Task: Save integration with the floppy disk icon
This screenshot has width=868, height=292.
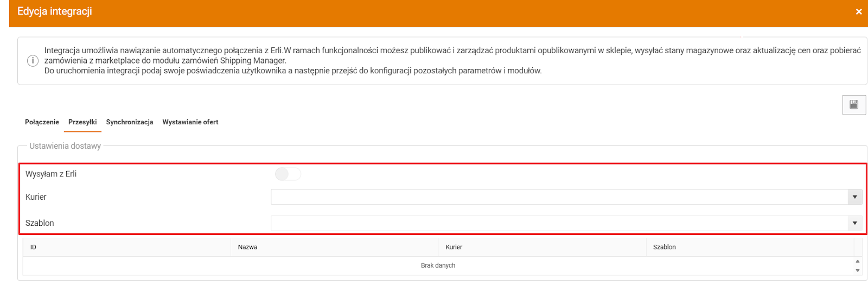Action: tap(854, 105)
